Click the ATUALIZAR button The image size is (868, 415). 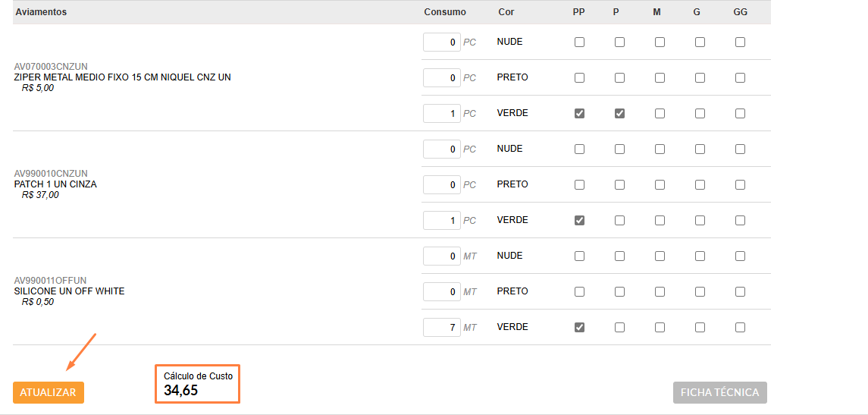[x=49, y=392]
